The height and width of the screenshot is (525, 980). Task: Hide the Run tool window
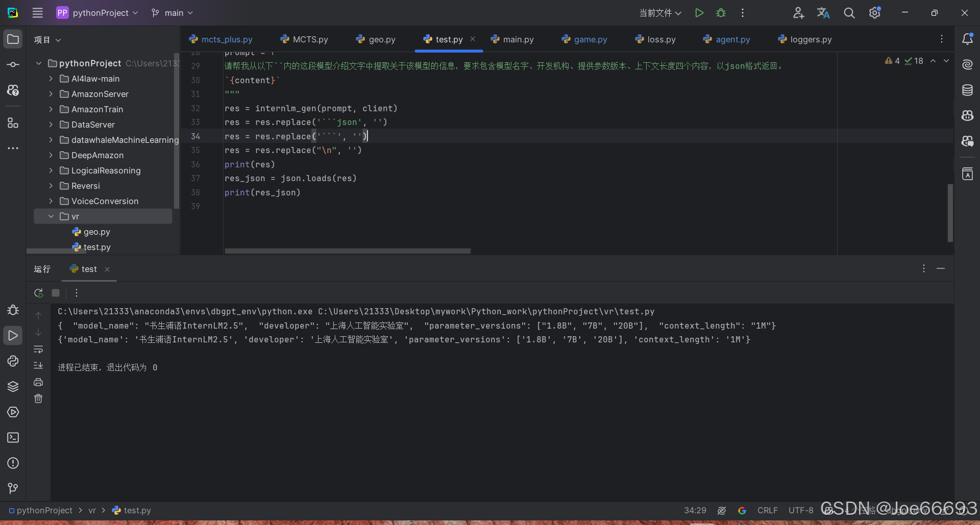point(941,268)
